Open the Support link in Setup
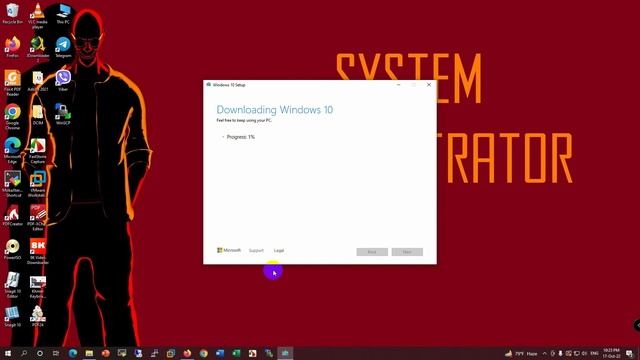640x360 pixels. (256, 250)
